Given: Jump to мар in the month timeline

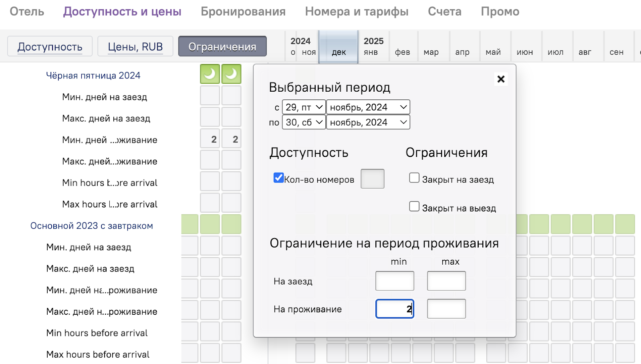Looking at the screenshot, I should (x=431, y=52).
